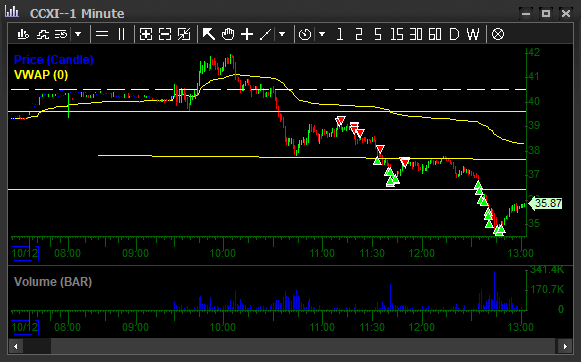
Task: Click the 341.4K volume axis label
Action: click(547, 270)
